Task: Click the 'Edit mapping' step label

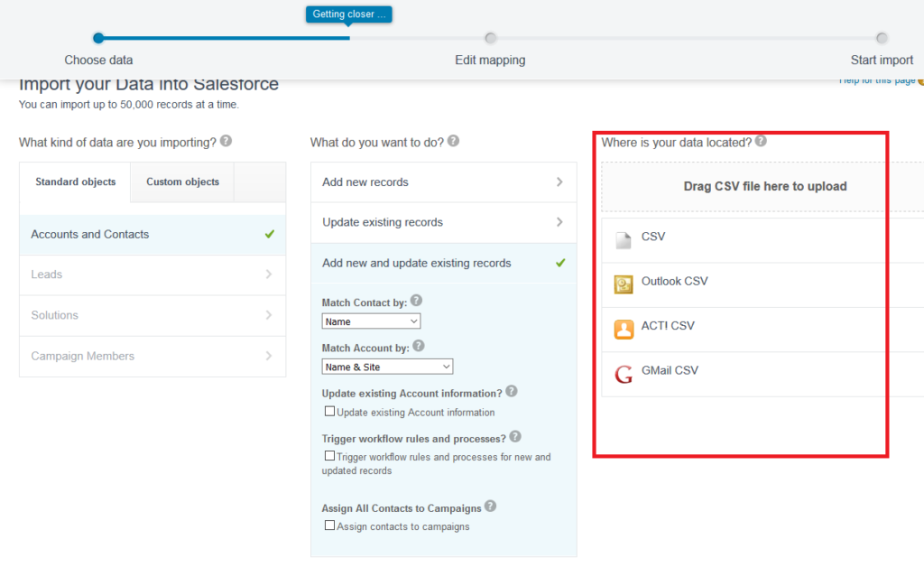Action: point(490,60)
